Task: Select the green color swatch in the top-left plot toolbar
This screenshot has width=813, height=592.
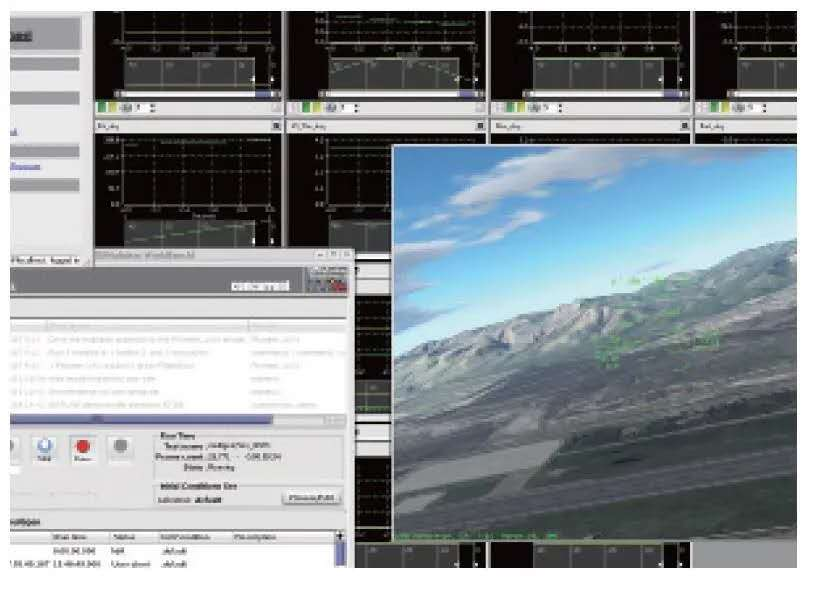Action: point(101,108)
